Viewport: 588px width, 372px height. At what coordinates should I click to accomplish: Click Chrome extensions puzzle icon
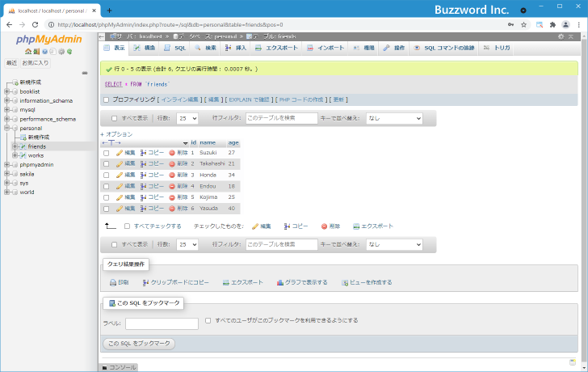point(552,25)
